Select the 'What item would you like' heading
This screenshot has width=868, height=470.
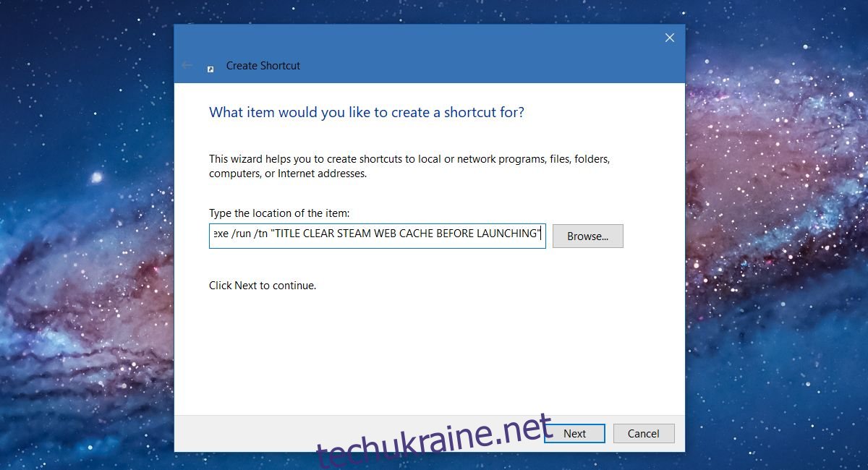367,112
